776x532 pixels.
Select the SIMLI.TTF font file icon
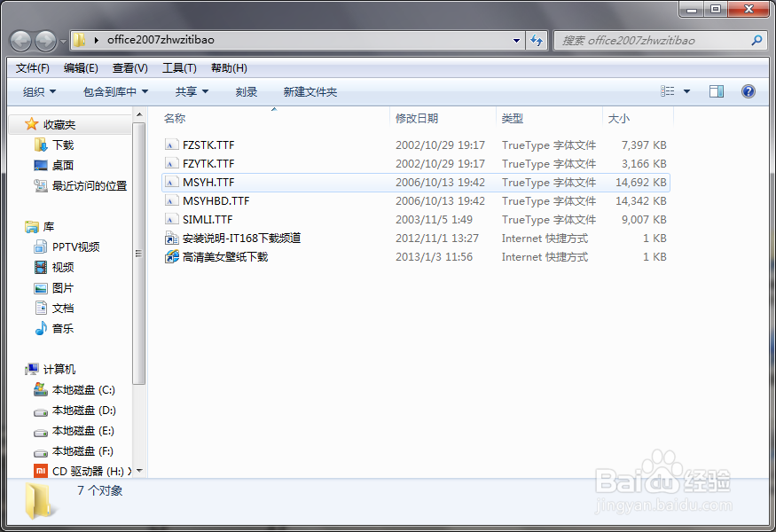[171, 220]
